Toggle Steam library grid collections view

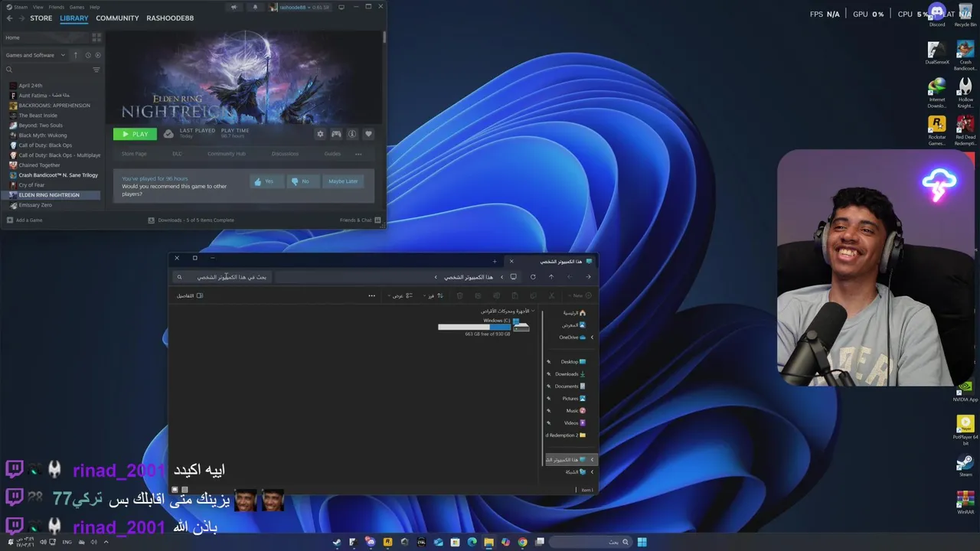point(96,37)
